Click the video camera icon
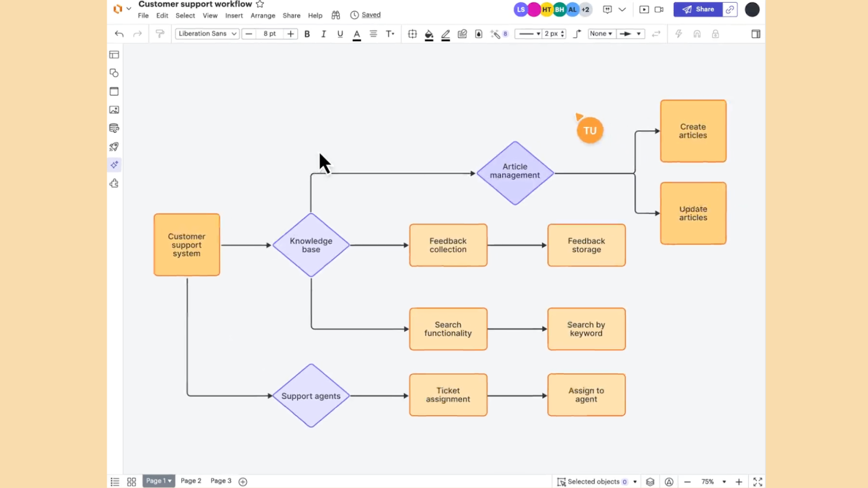 click(x=659, y=9)
